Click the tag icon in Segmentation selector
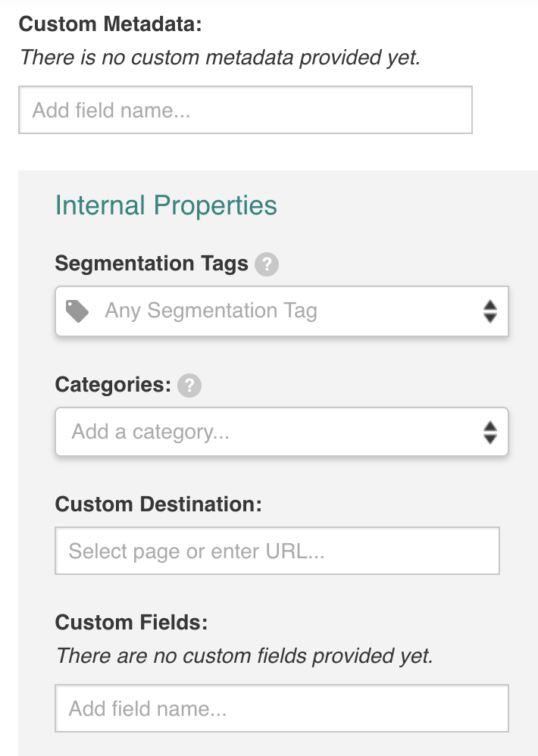The image size is (538, 756). (77, 311)
